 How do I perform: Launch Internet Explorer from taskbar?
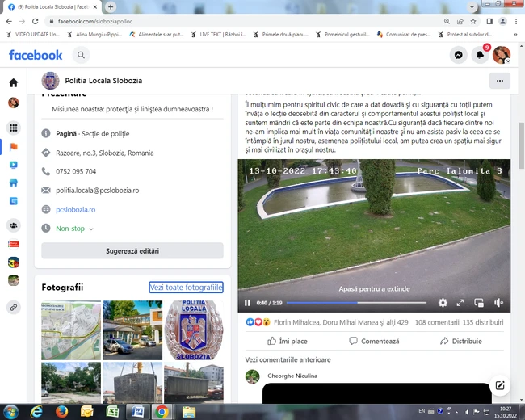36,412
